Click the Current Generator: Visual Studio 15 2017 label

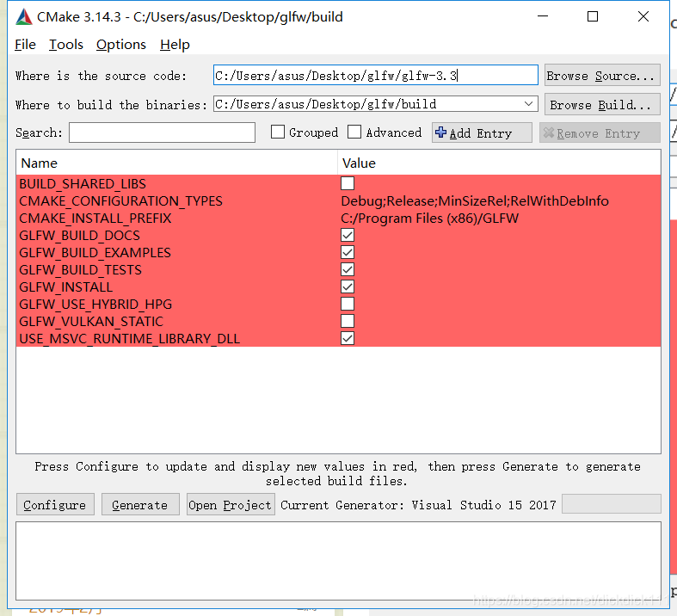418,505
